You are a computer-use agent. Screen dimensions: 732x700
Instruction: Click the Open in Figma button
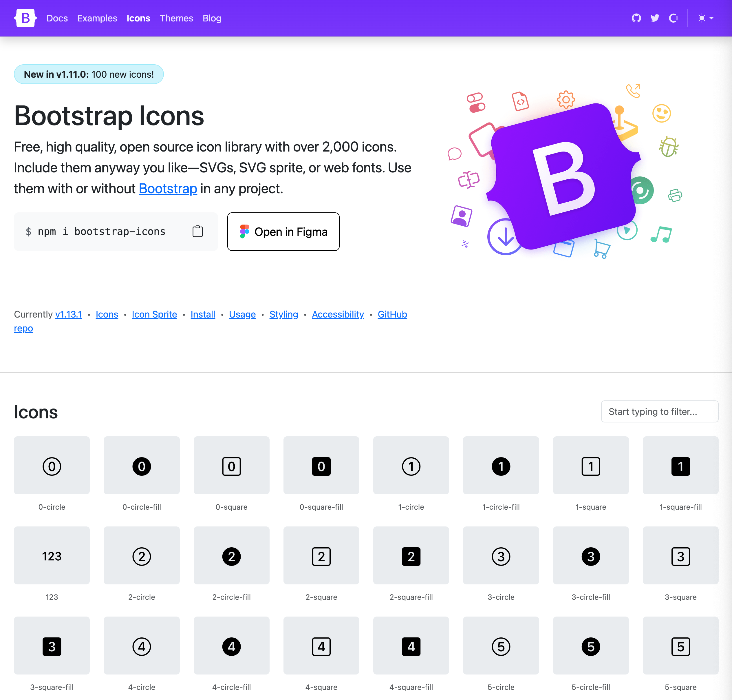point(283,231)
